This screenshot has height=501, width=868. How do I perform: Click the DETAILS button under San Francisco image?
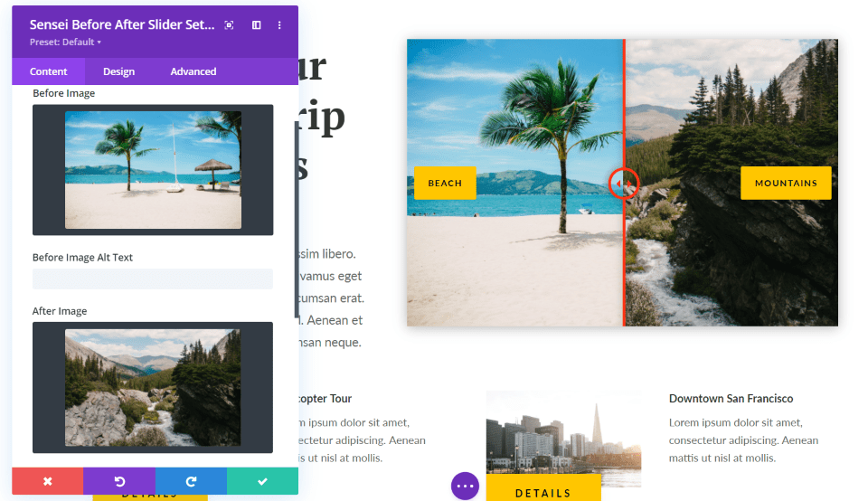click(542, 491)
